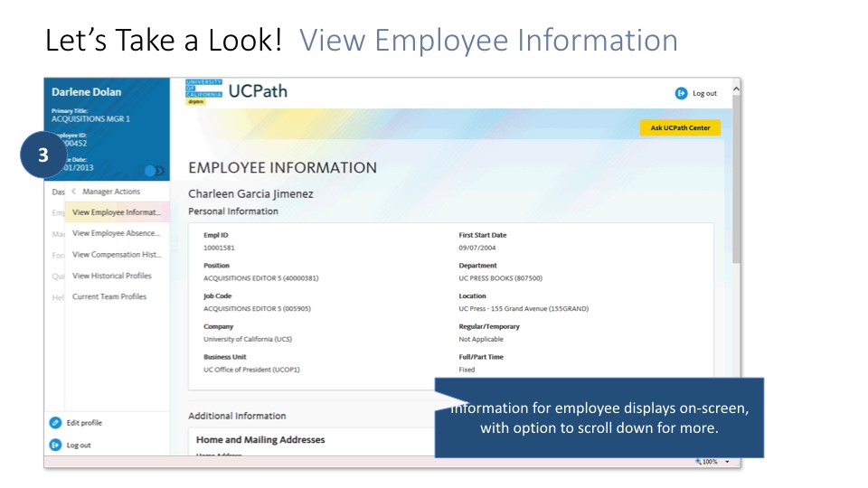Open View Compensation History item
The height and width of the screenshot is (488, 868).
[117, 255]
